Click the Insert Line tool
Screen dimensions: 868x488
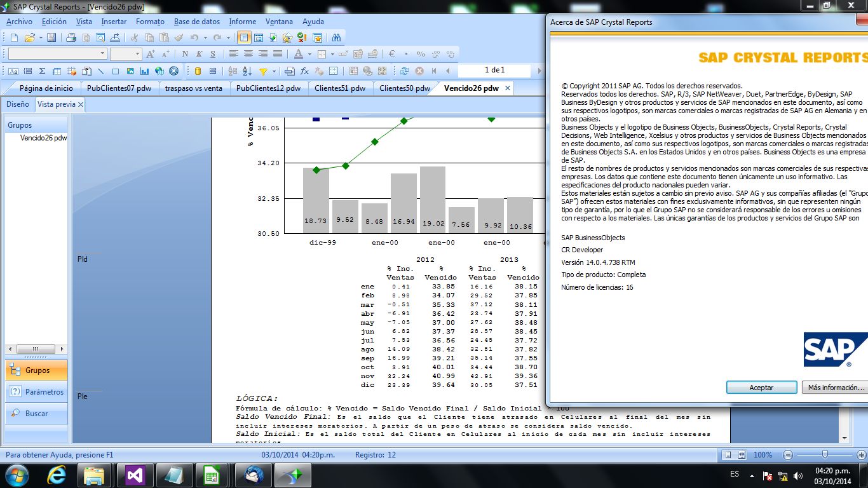point(100,71)
